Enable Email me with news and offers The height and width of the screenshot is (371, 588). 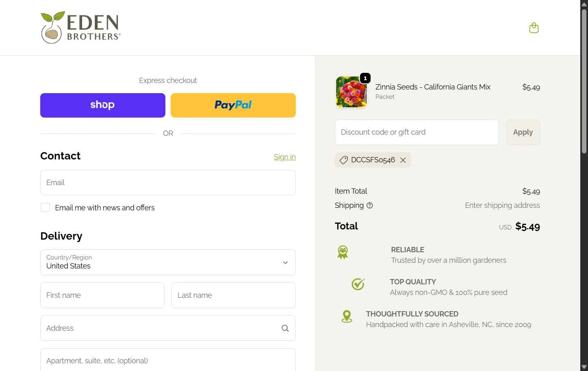point(45,208)
